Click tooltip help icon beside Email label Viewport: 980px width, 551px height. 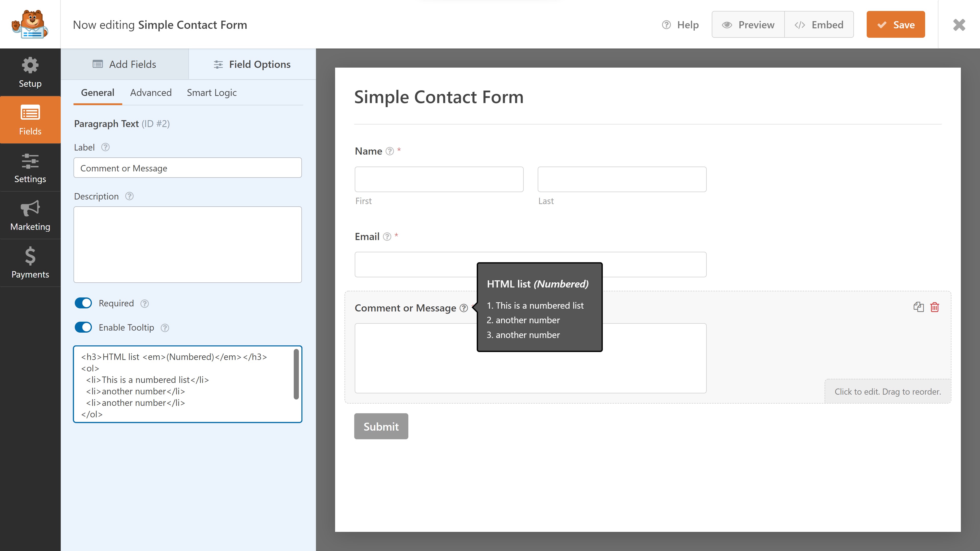tap(387, 236)
